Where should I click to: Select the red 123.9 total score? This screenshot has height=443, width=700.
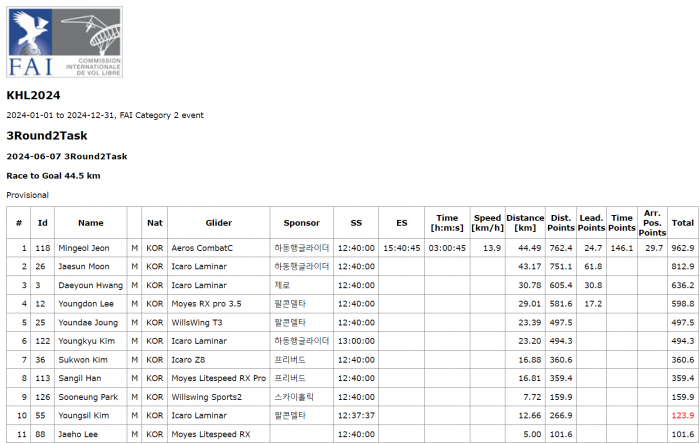coord(682,414)
